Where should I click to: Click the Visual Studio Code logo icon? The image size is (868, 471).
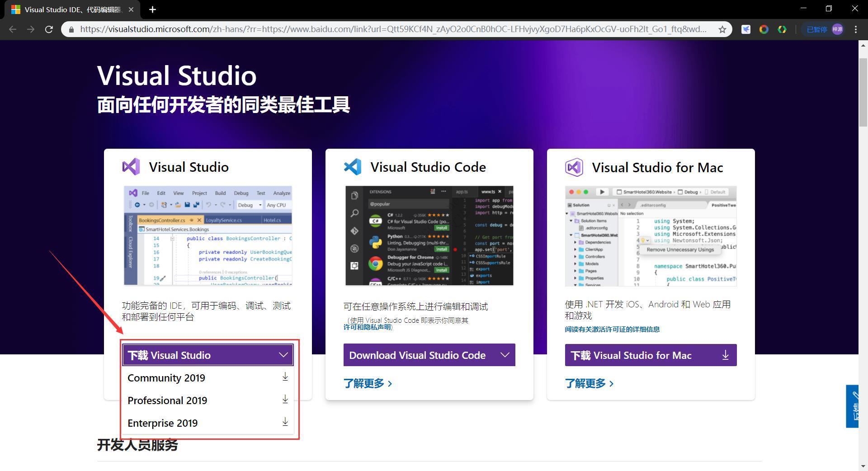pyautogui.click(x=352, y=167)
